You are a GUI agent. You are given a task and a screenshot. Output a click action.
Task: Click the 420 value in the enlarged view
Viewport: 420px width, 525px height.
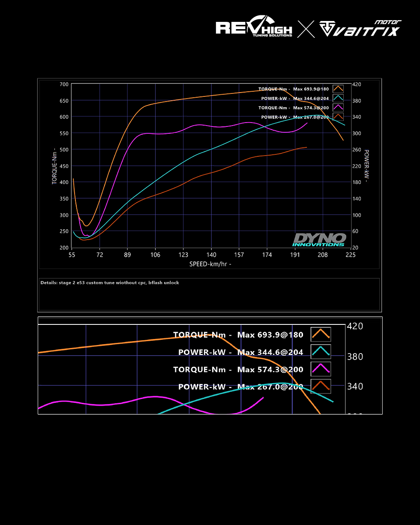pyautogui.click(x=355, y=327)
